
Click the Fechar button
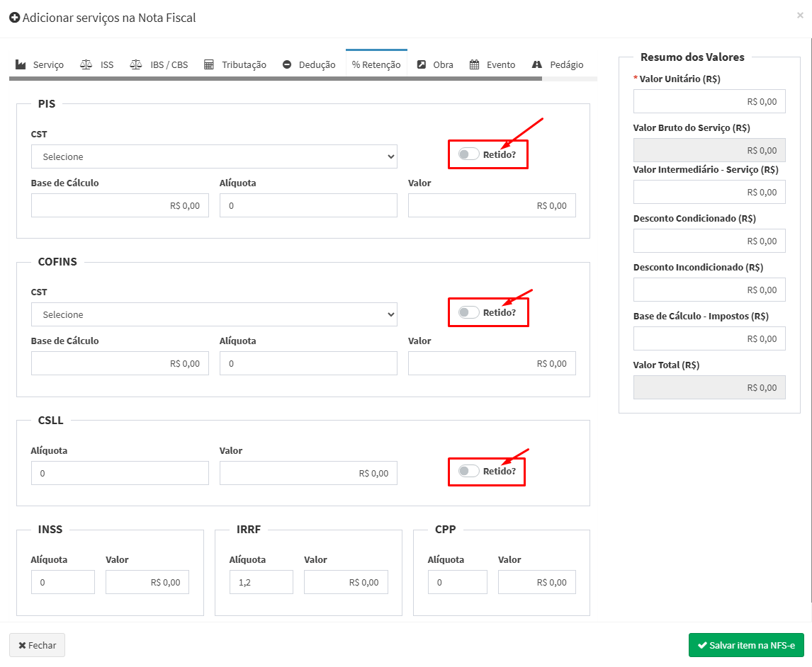[x=37, y=645]
